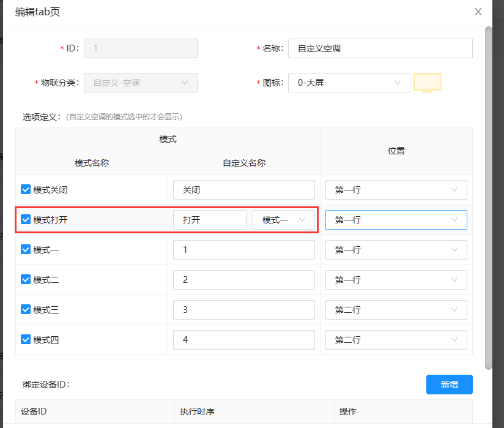Open position dropdown for 模式关闭 row

point(396,190)
